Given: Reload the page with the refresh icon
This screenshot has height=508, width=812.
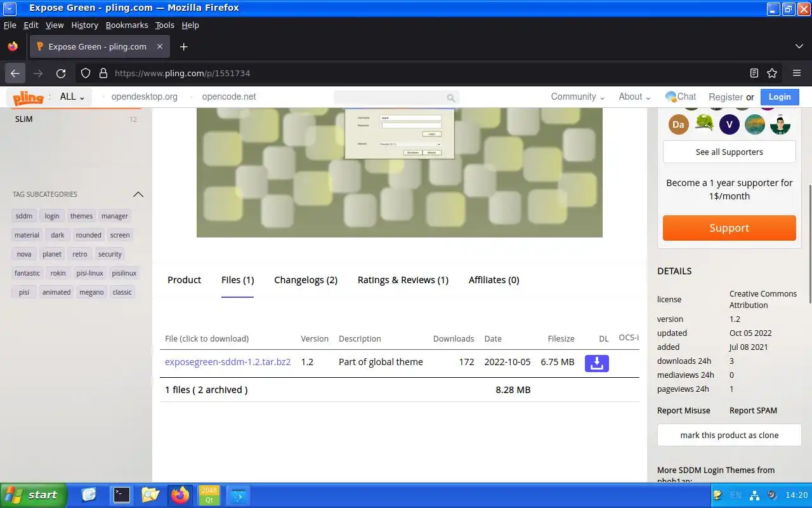Looking at the screenshot, I should [x=61, y=73].
